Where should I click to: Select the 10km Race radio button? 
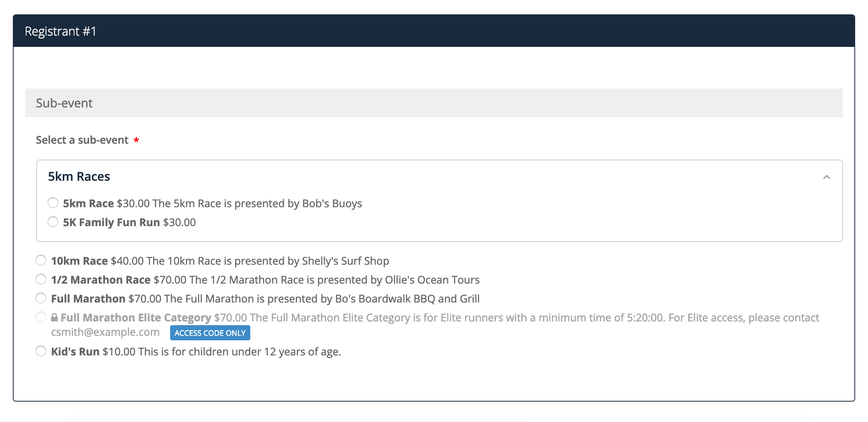click(41, 261)
